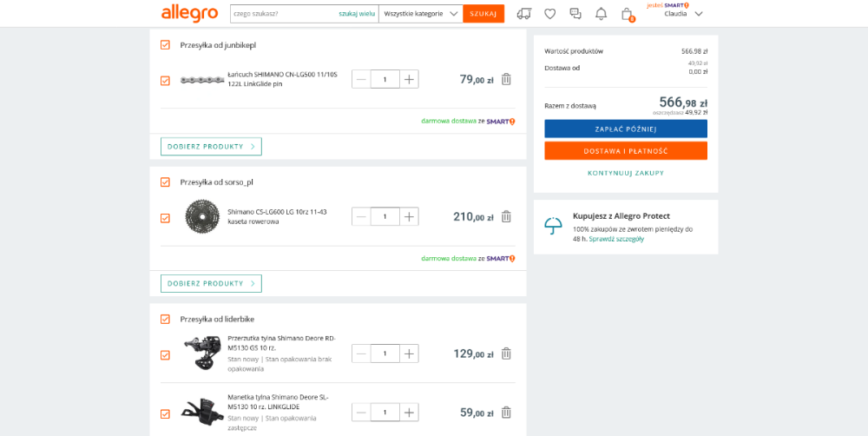Delete the Shimano CS-LG600 cassette item

[x=506, y=216]
